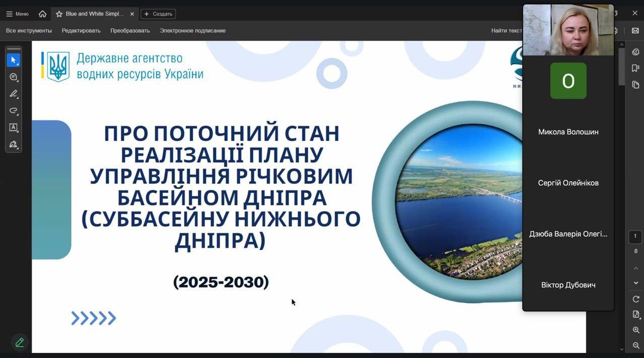Star the Blue and White Simpl... document tab
The height and width of the screenshot is (358, 644).
[59, 14]
